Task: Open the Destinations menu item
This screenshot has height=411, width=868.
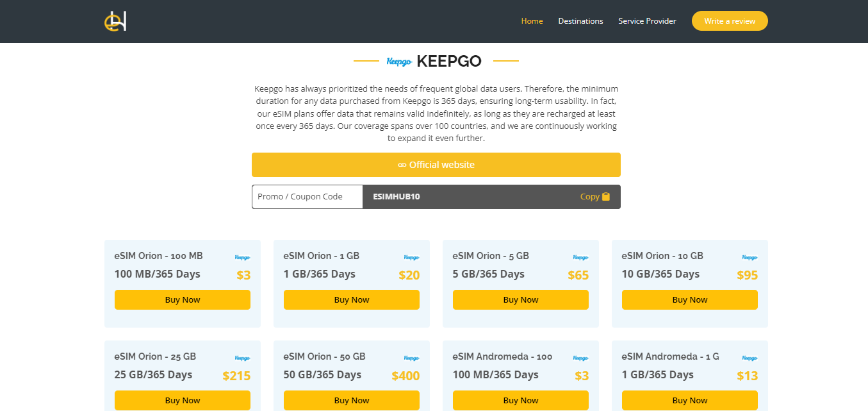Action: click(580, 21)
